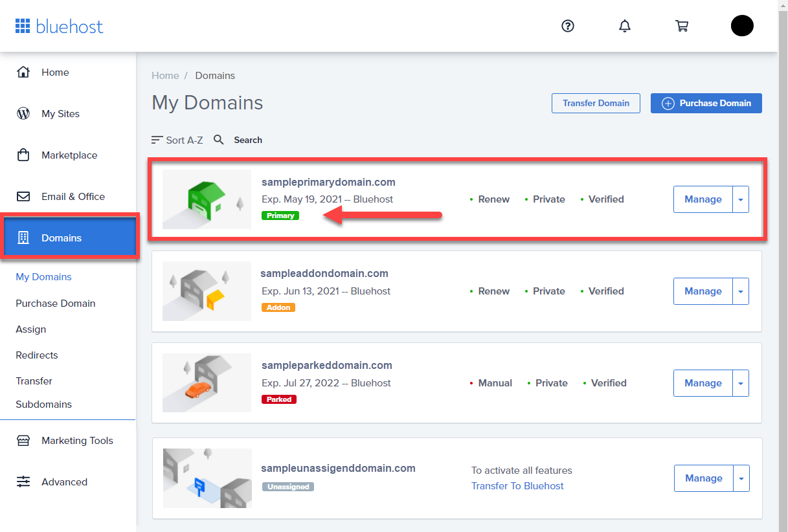Click the orange Addon badge

pyautogui.click(x=278, y=307)
